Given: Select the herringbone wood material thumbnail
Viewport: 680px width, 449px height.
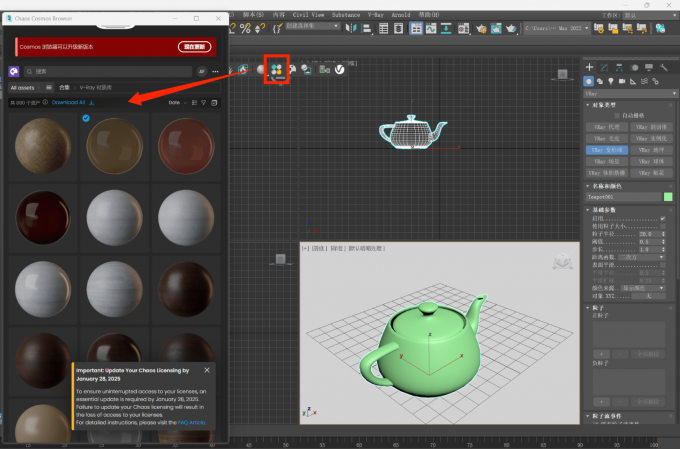Looking at the screenshot, I should click(42, 146).
